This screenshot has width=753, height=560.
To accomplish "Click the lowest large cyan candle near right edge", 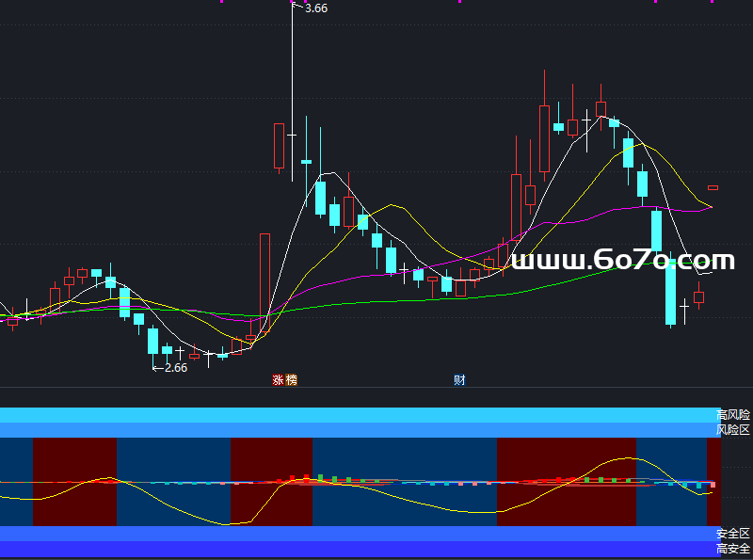I will (671, 292).
